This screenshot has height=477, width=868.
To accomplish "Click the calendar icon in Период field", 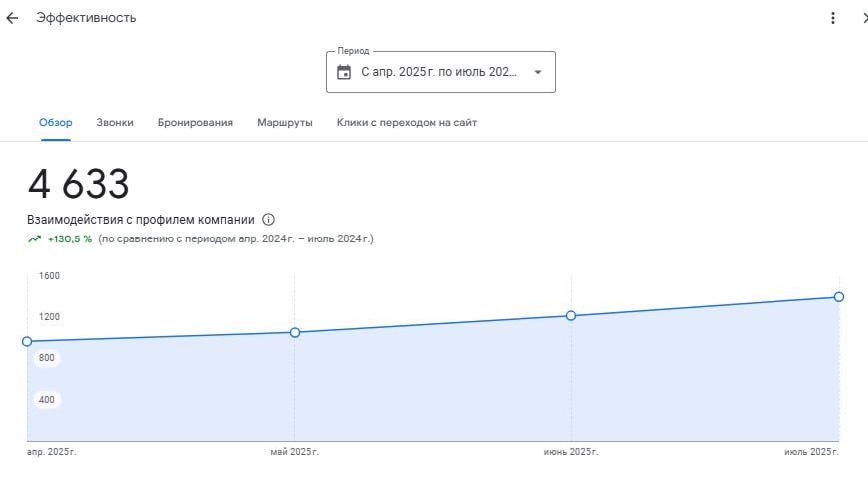I will (344, 72).
